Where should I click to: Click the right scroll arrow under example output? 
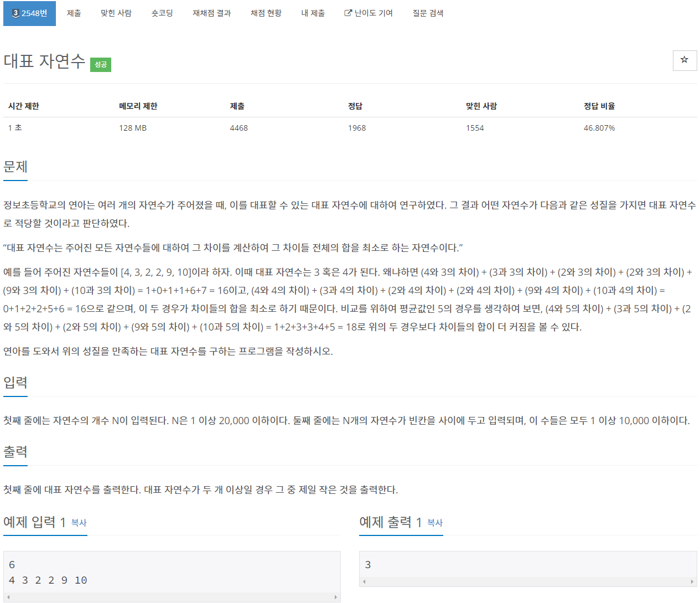692,581
